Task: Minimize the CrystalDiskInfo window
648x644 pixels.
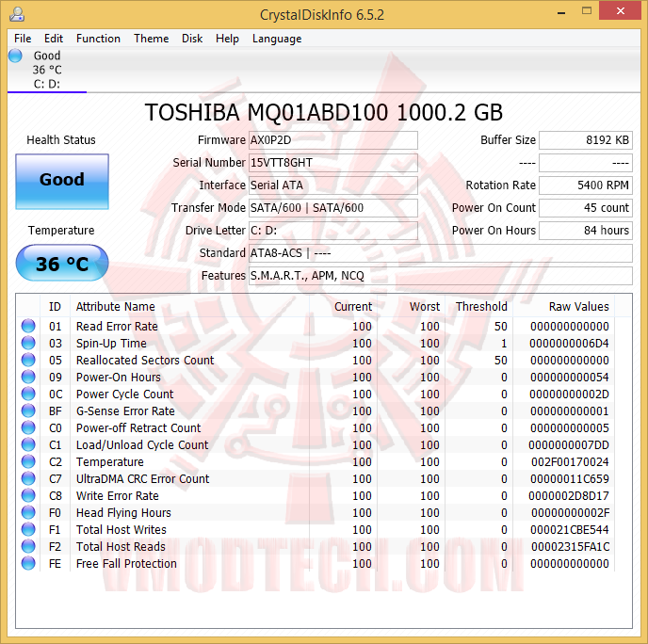Action: coord(561,12)
